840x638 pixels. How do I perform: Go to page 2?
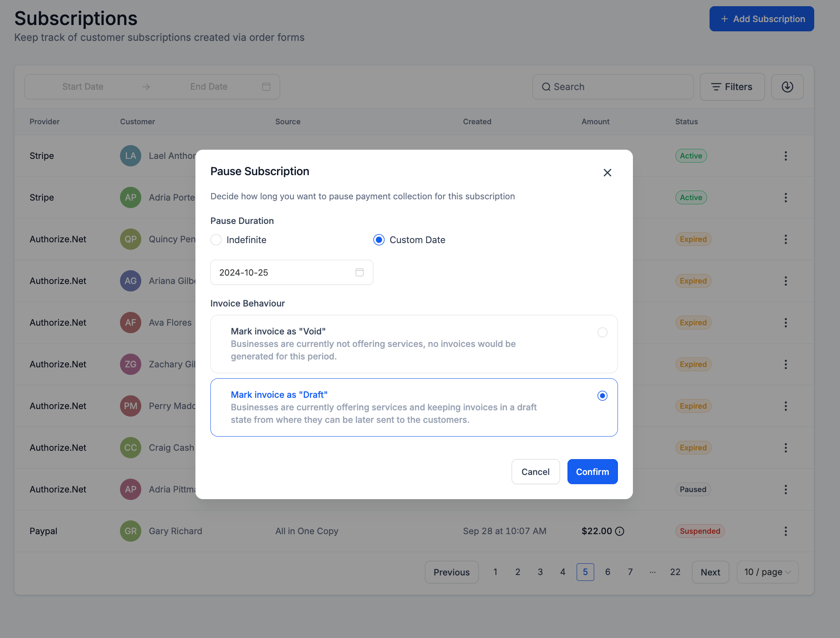tap(517, 572)
